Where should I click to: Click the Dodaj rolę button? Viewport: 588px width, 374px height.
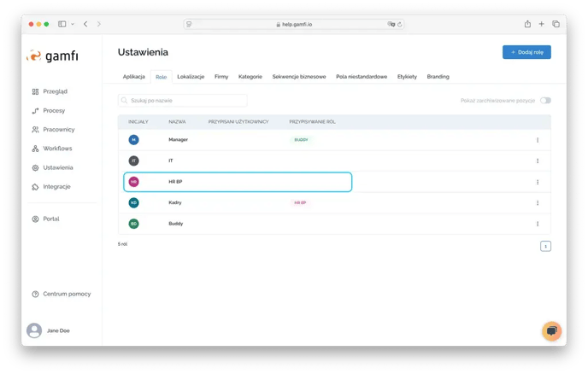pos(526,52)
